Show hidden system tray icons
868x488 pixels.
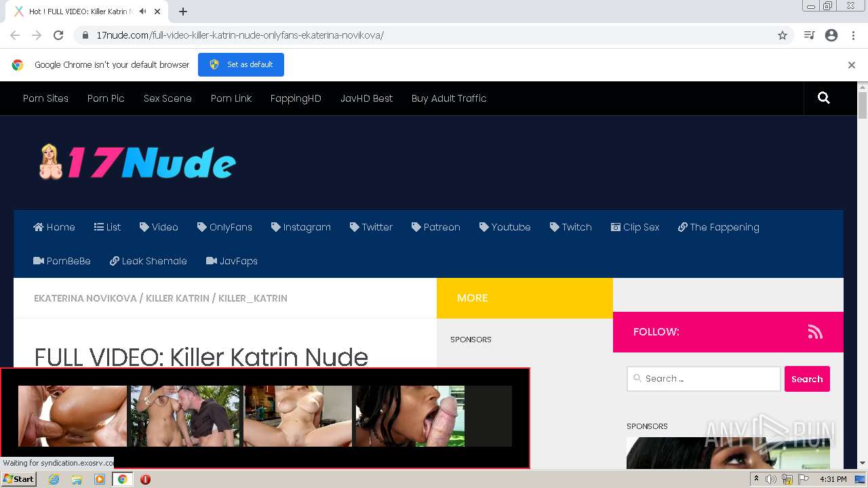pyautogui.click(x=757, y=479)
